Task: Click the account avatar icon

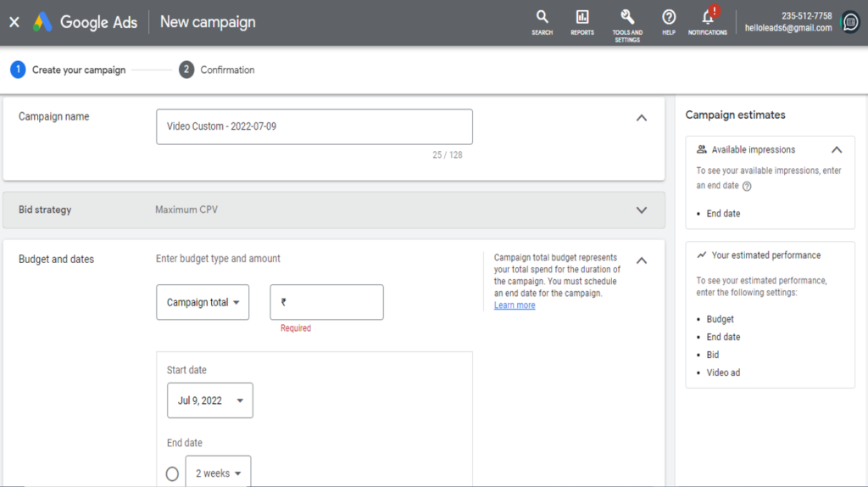Action: [x=850, y=22]
